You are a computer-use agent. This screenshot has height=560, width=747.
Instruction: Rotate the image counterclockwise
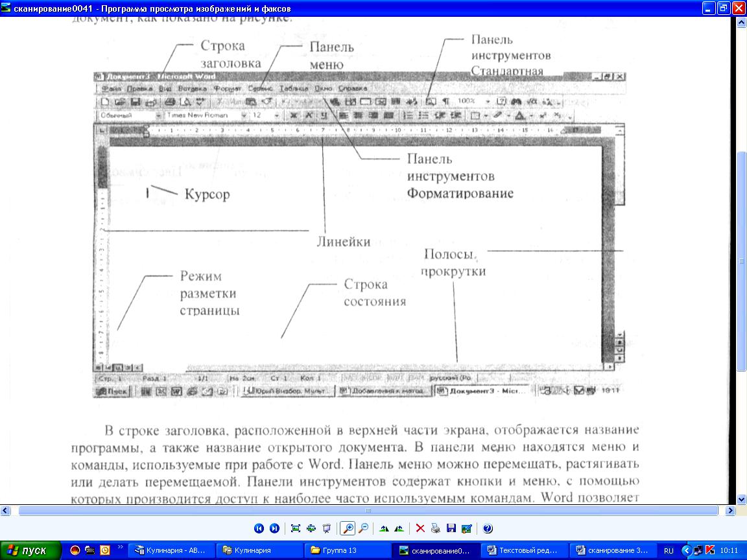tap(399, 528)
